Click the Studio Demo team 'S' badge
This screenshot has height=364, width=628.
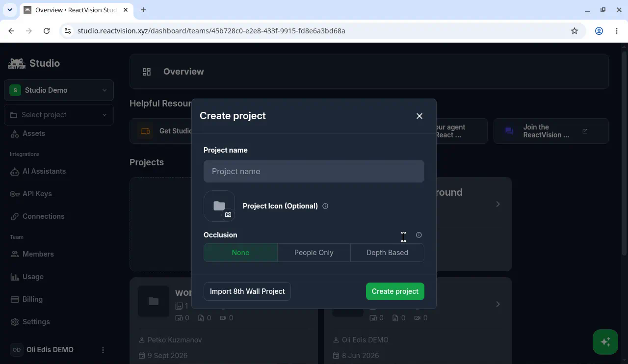pyautogui.click(x=15, y=90)
